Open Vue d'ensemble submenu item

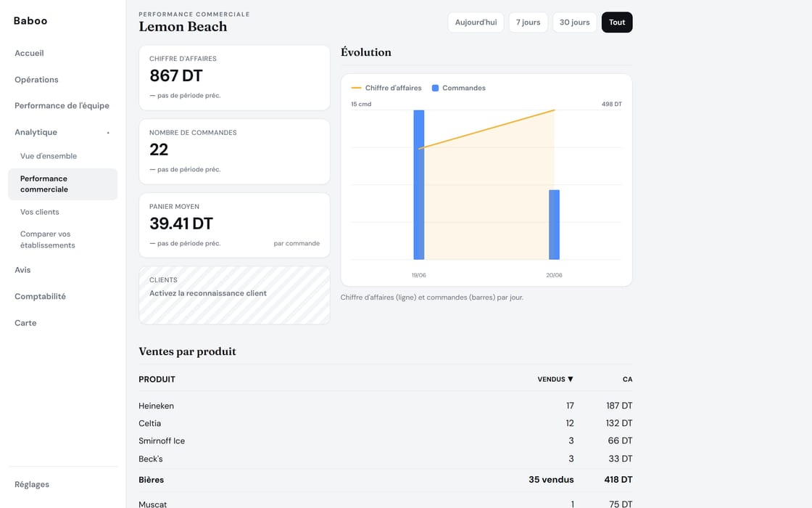tap(48, 156)
